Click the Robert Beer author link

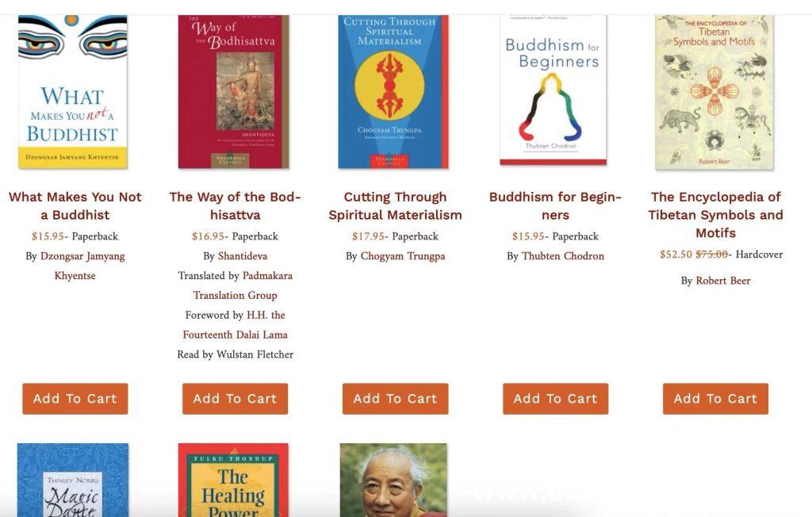point(723,281)
